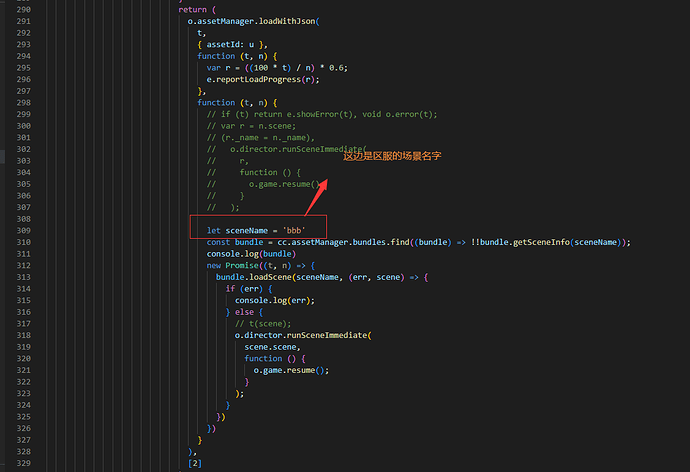Click line number 324 in the gutter
The height and width of the screenshot is (472, 690).
click(23, 406)
